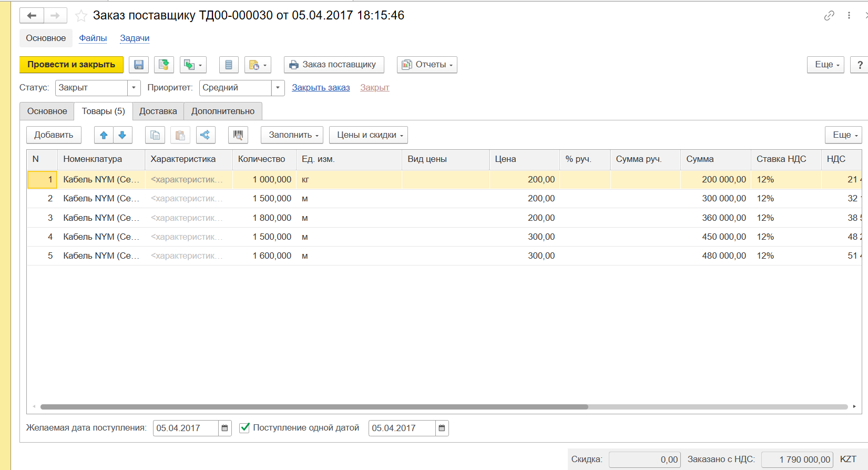Image resolution: width=868 pixels, height=470 pixels.
Task: Click the Провести и закрыть button
Action: [x=72, y=65]
